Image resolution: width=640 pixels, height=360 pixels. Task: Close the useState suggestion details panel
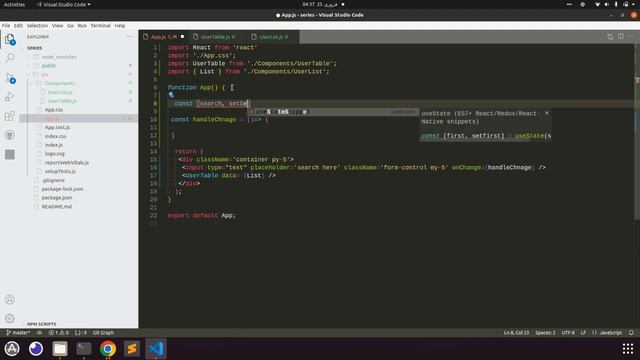pos(547,113)
